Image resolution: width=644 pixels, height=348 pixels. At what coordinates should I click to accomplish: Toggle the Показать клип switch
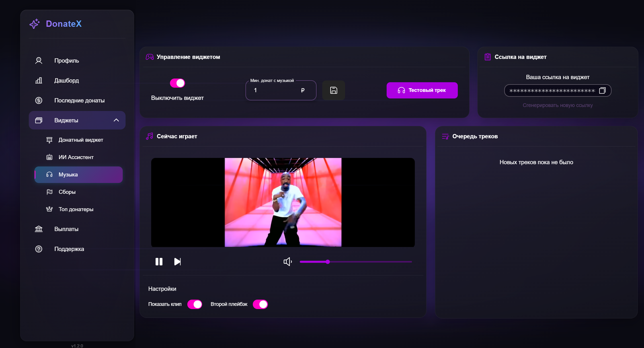[x=195, y=304]
